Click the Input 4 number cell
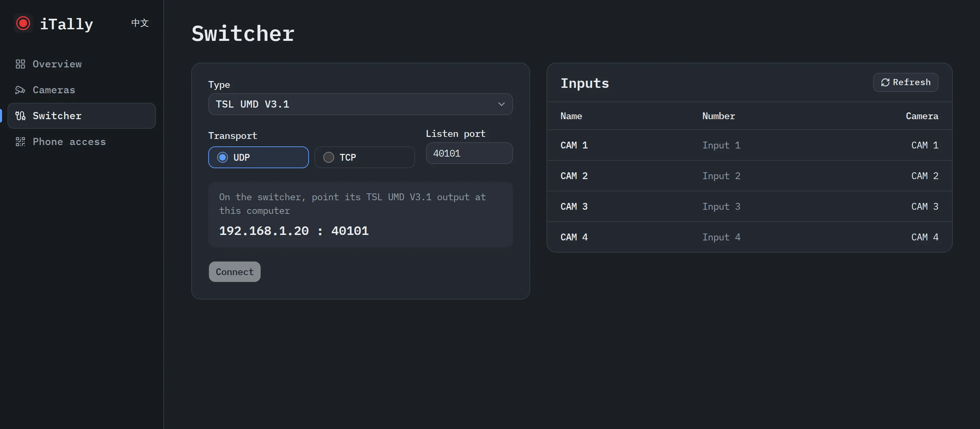Image resolution: width=980 pixels, height=429 pixels. 721,237
